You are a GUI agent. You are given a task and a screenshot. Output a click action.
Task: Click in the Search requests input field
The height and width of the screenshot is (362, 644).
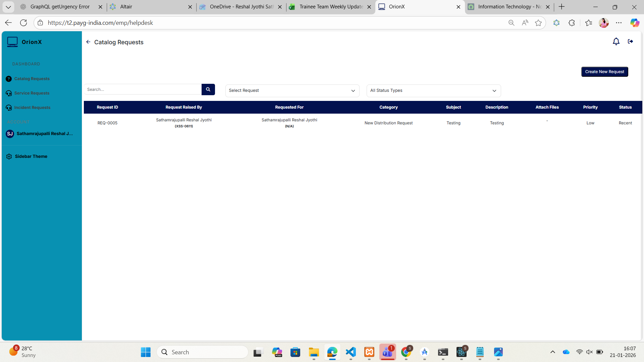(x=143, y=89)
